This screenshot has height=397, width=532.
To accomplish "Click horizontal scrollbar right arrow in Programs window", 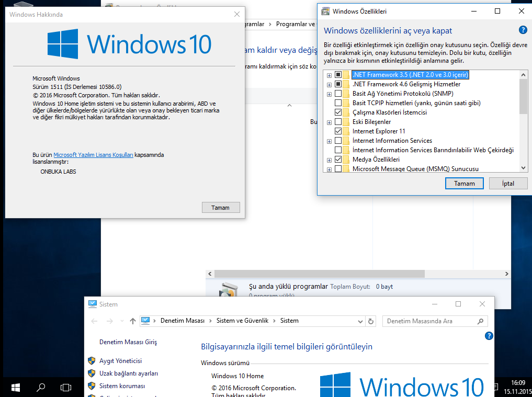I will [506, 274].
